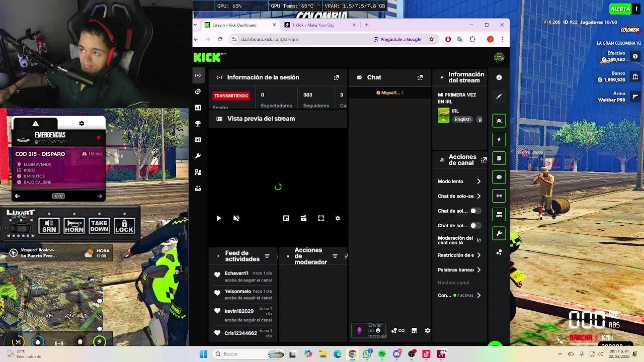
Task: Enter fullscreen on the stream preview
Action: click(x=321, y=218)
